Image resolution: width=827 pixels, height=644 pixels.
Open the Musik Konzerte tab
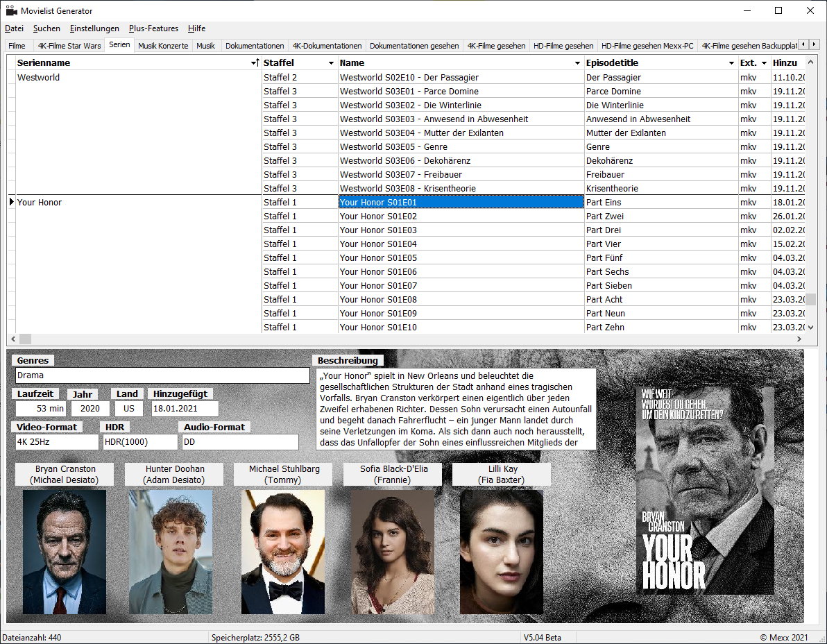click(x=163, y=46)
